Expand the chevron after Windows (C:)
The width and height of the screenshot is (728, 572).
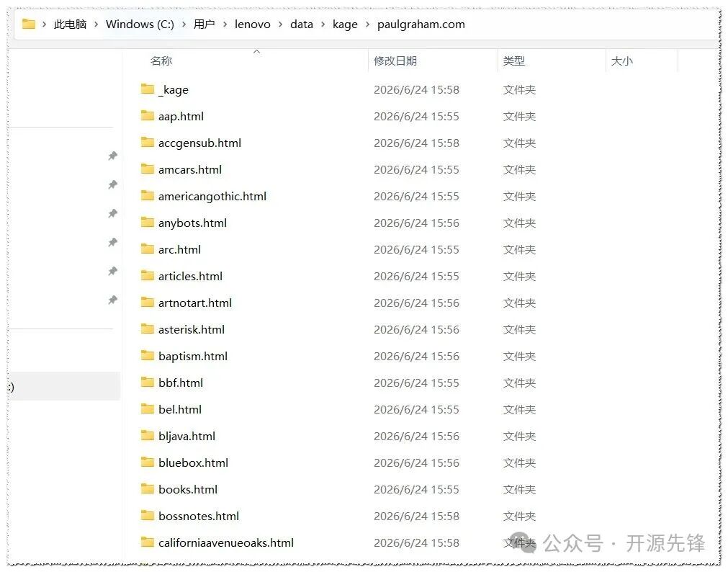(184, 24)
